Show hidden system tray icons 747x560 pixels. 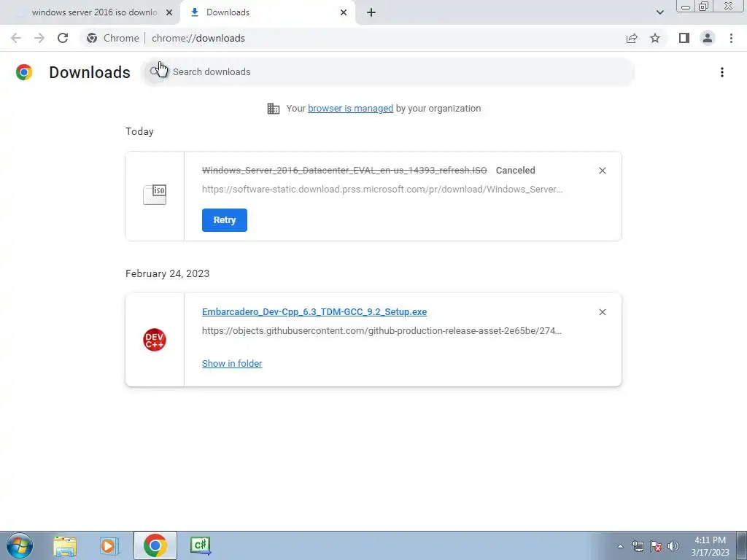tap(620, 547)
